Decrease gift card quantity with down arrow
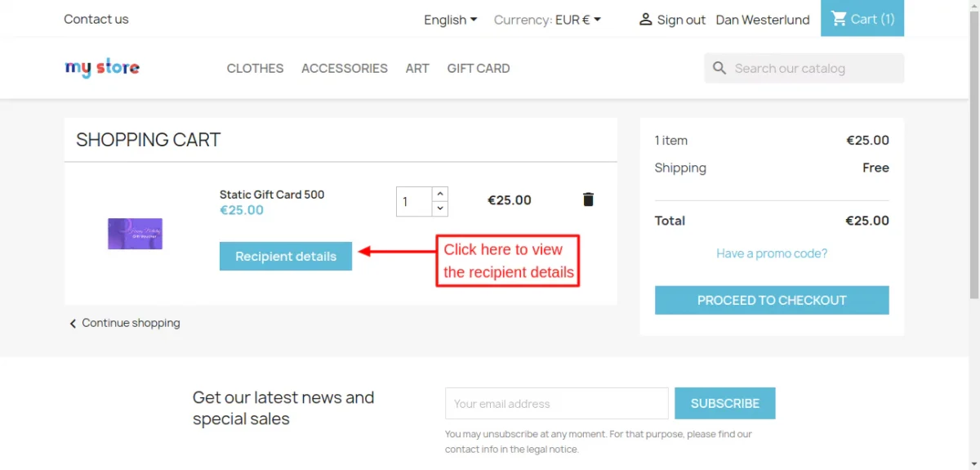This screenshot has width=980, height=470. point(440,208)
